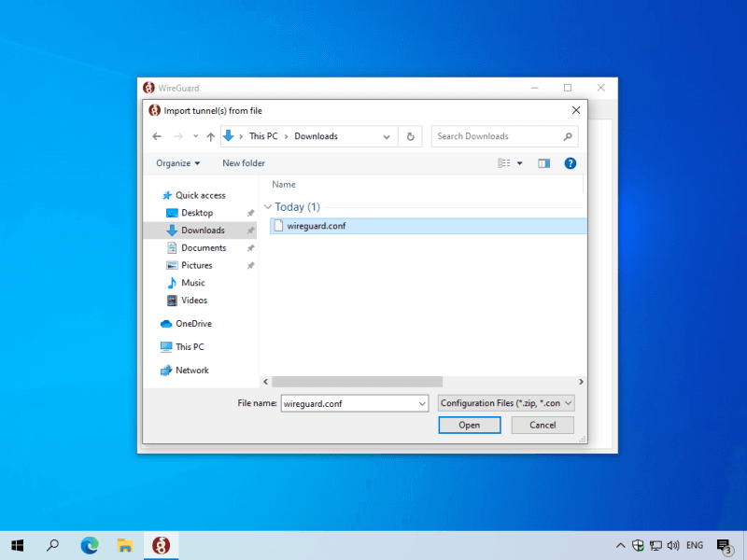
Task: Open the volume icon in system tray
Action: [673, 545]
